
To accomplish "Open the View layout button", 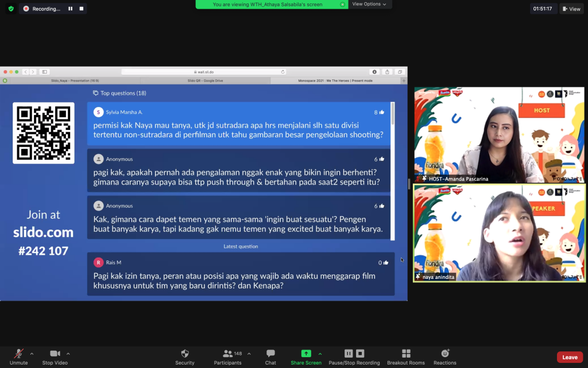I will pos(571,9).
